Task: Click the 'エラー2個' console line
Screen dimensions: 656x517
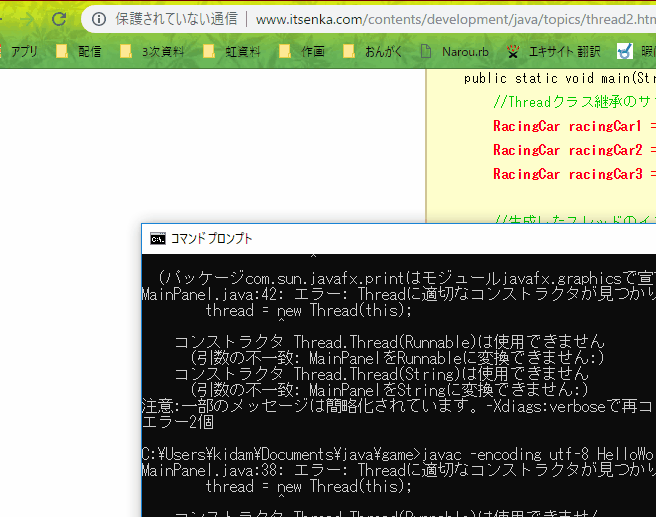Action: [x=178, y=422]
